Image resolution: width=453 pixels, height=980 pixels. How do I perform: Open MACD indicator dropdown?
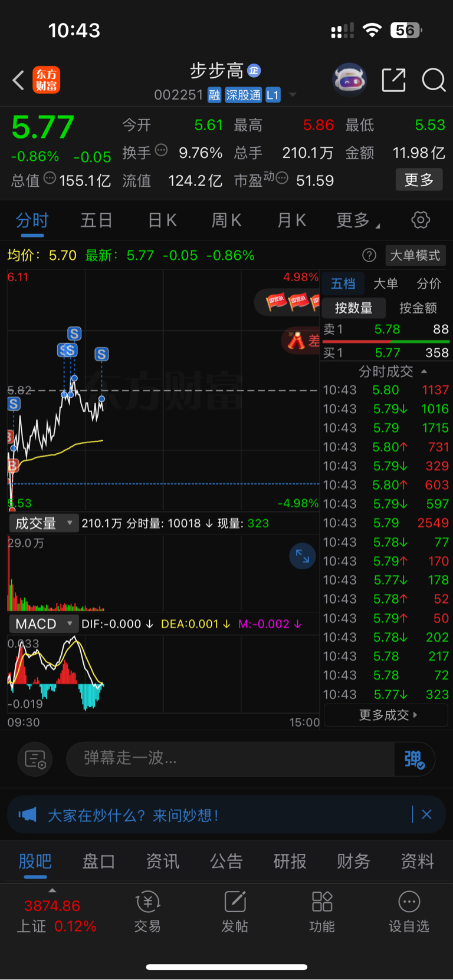click(x=43, y=624)
